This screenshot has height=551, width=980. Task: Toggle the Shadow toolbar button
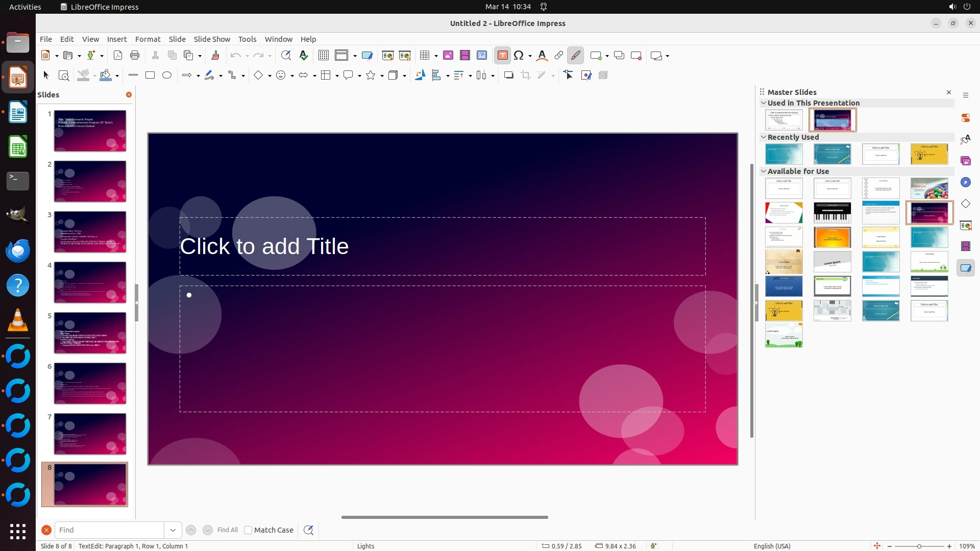click(508, 76)
